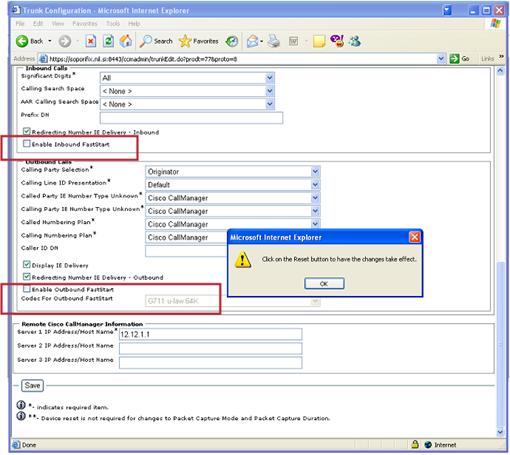
Task: Click the page icon in address bar
Action: pyautogui.click(x=43, y=59)
